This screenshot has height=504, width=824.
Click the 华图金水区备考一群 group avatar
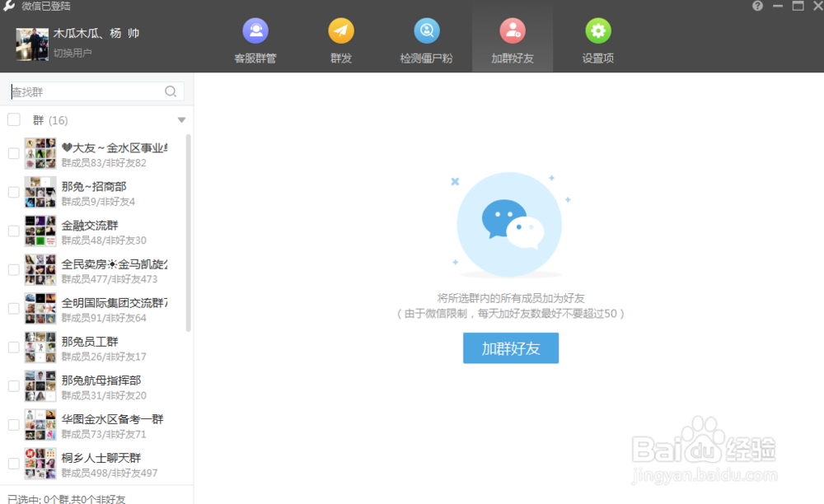40,425
